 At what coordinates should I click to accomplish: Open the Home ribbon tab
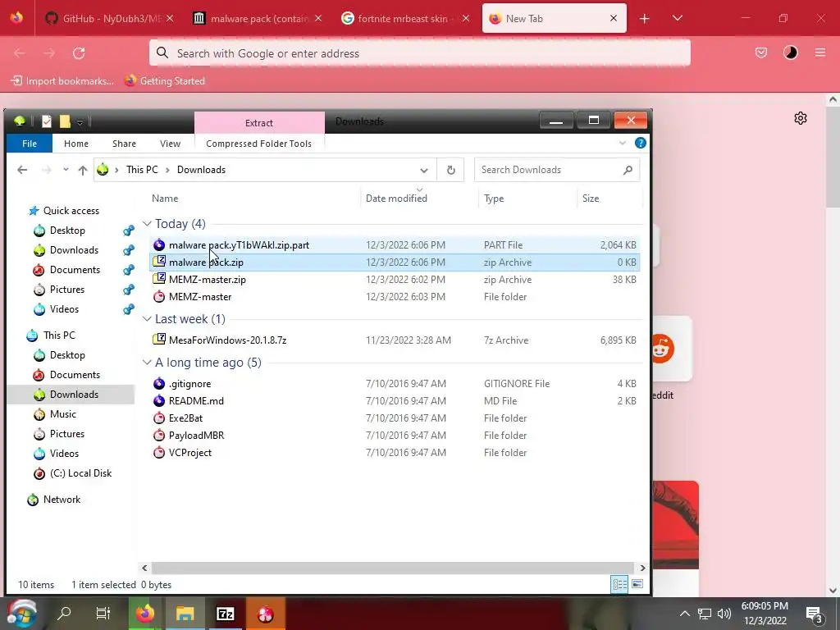[76, 144]
